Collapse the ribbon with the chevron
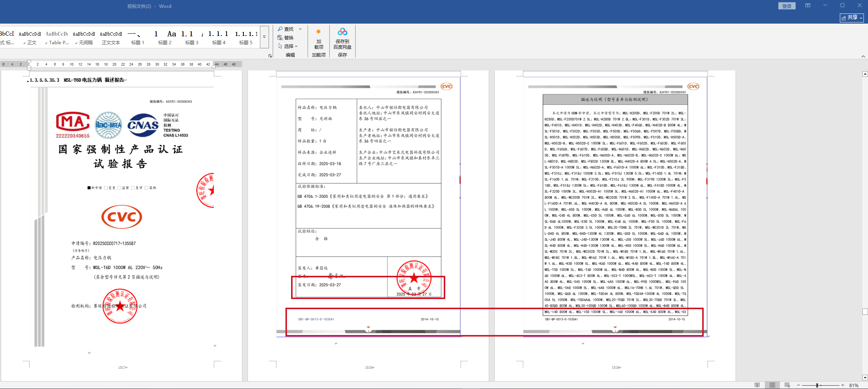This screenshot has width=868, height=389. coord(863,56)
